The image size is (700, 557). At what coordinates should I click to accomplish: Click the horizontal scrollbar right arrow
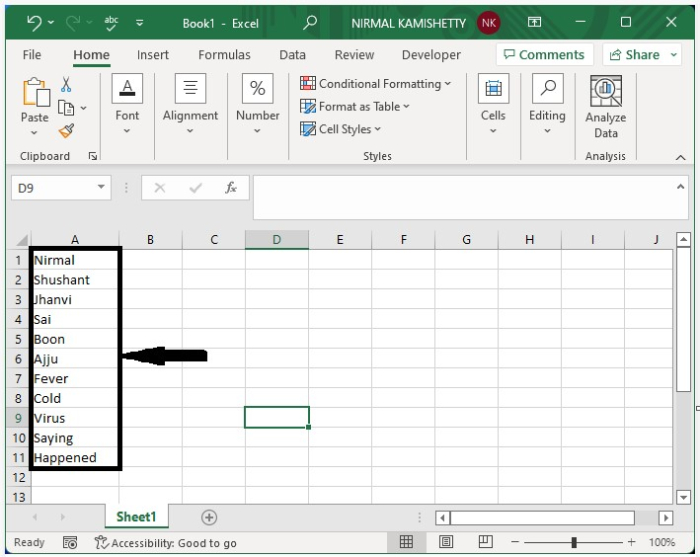point(666,518)
